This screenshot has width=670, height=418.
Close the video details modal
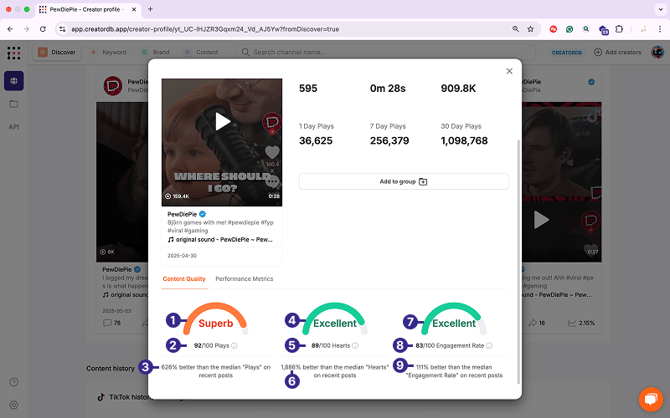(509, 71)
